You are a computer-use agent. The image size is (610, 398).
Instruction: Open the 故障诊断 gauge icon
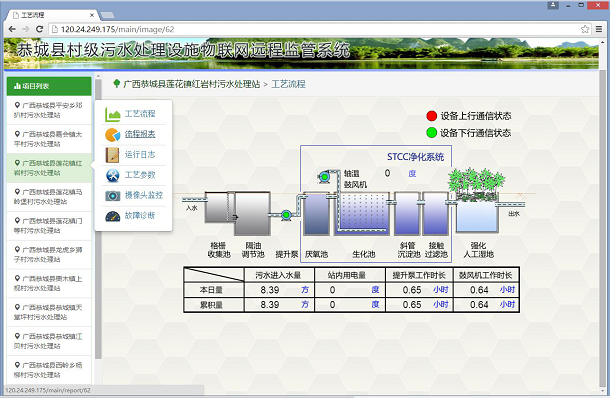pyautogui.click(x=112, y=216)
